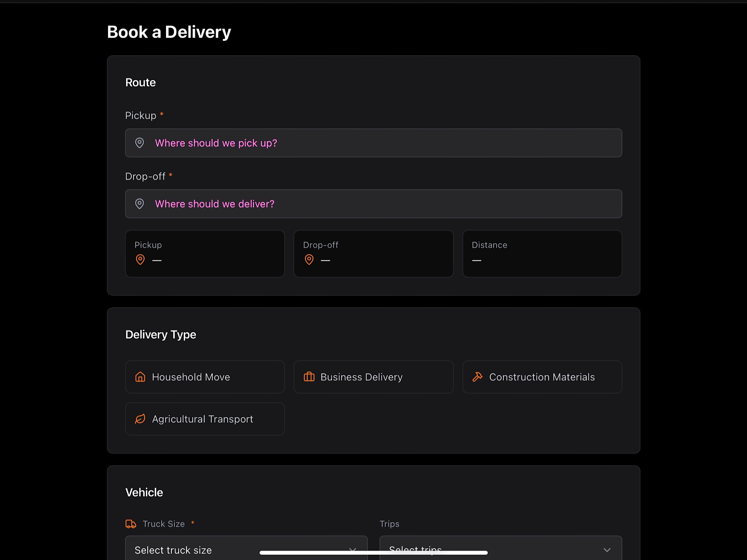Choose Agricultural Transport delivery type
Image resolution: width=747 pixels, height=560 pixels.
point(205,419)
